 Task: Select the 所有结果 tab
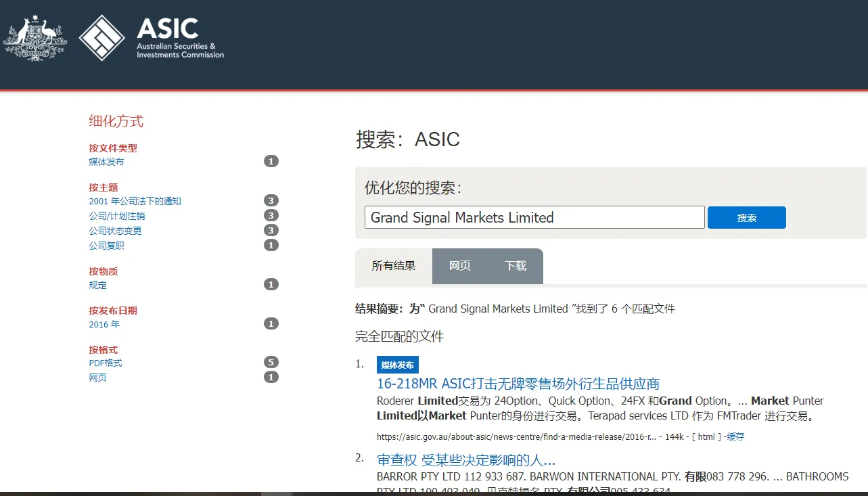pyautogui.click(x=394, y=266)
